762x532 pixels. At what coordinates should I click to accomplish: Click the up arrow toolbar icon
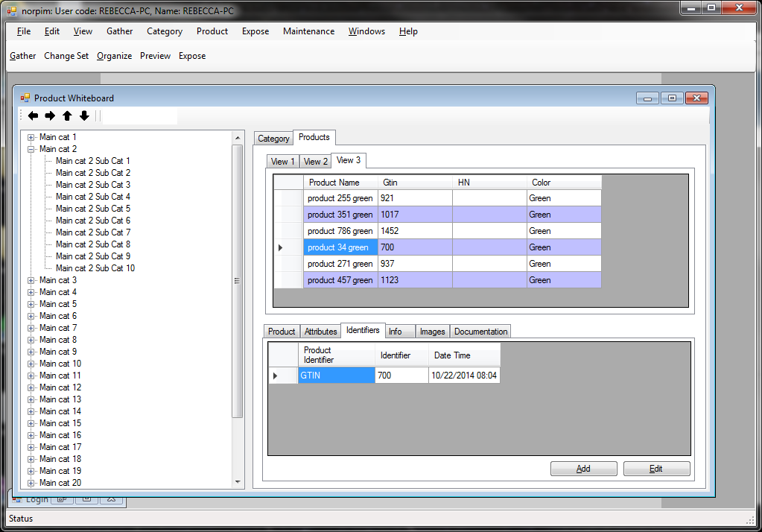pos(67,115)
